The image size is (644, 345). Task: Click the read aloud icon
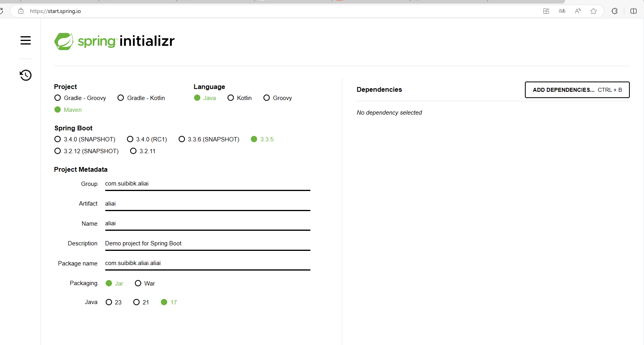click(578, 11)
